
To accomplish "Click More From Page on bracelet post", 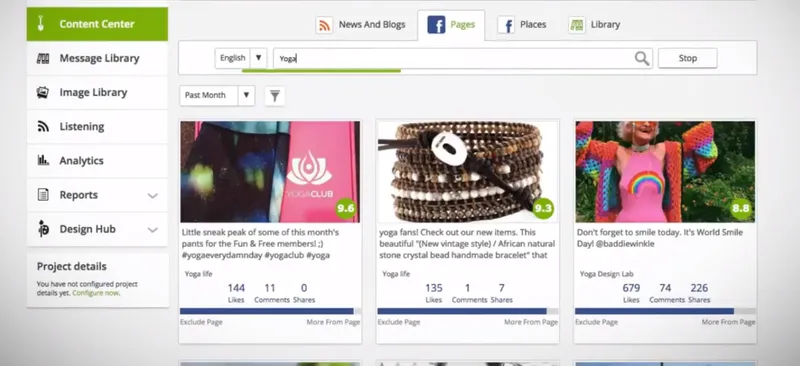I will 531,322.
